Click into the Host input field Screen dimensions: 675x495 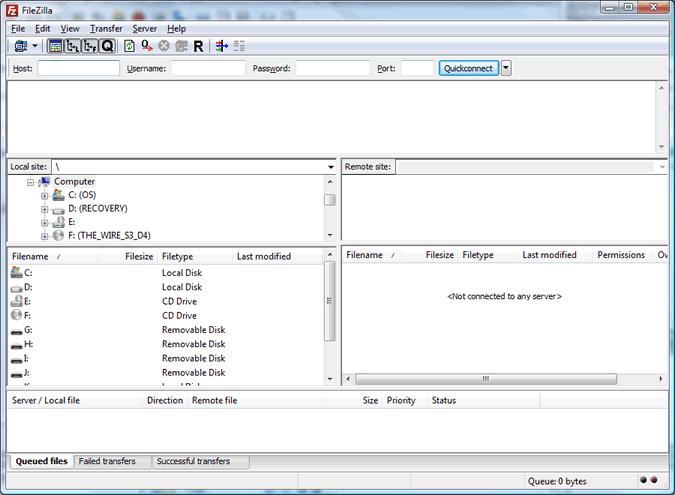point(78,68)
